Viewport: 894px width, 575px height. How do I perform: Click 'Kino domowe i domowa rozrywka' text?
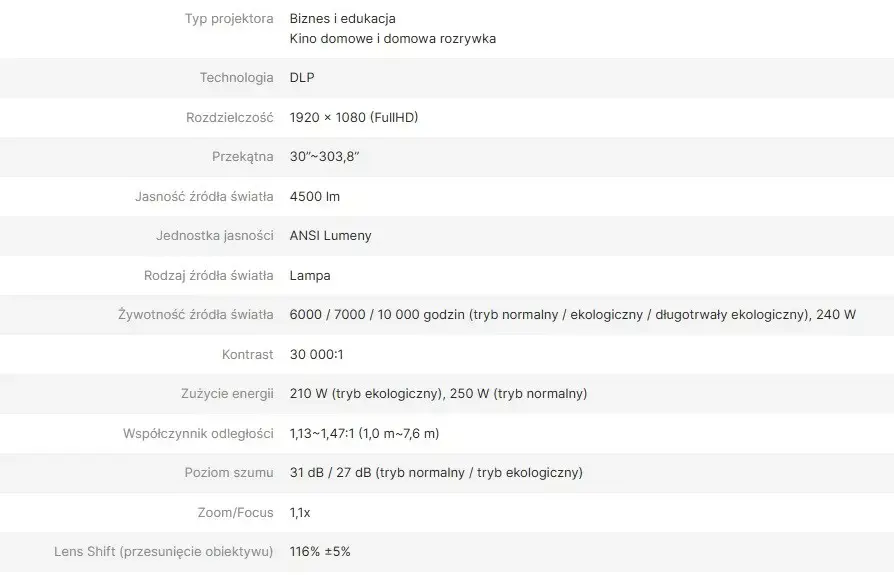click(392, 39)
